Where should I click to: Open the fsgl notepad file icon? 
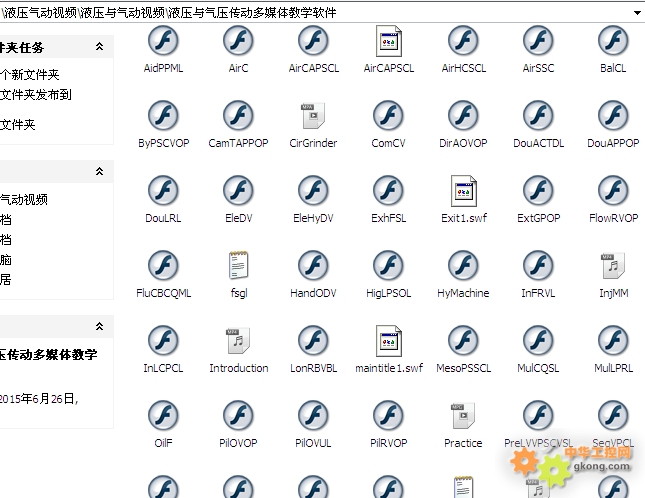pos(239,265)
